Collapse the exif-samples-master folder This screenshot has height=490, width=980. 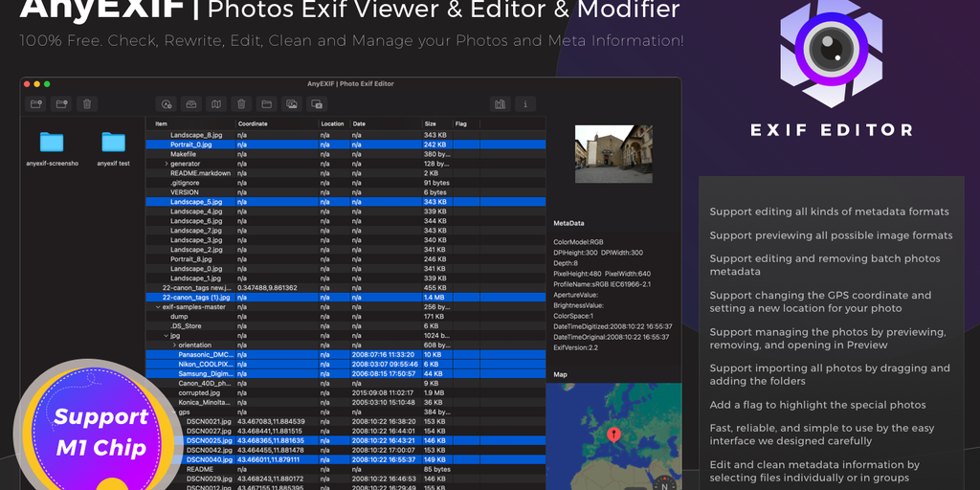click(158, 307)
